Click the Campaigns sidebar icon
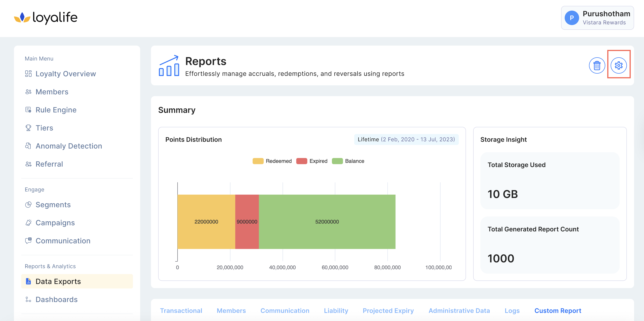Screen dimensions: 644x321 point(28,223)
